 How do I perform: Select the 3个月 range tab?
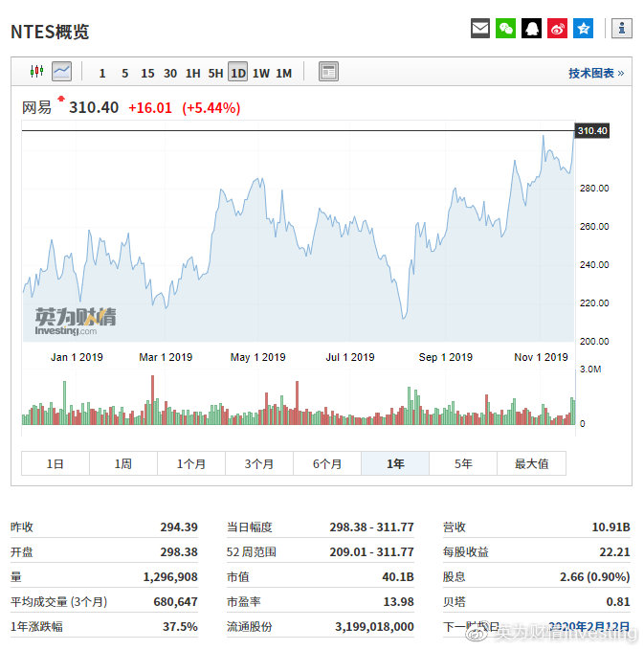click(259, 463)
